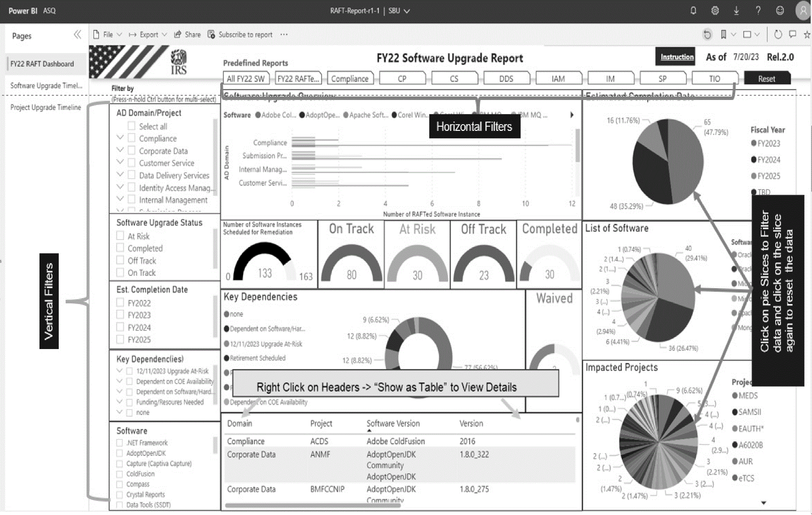This screenshot has height=515, width=812.
Task: Open the help question mark icon
Action: click(758, 11)
